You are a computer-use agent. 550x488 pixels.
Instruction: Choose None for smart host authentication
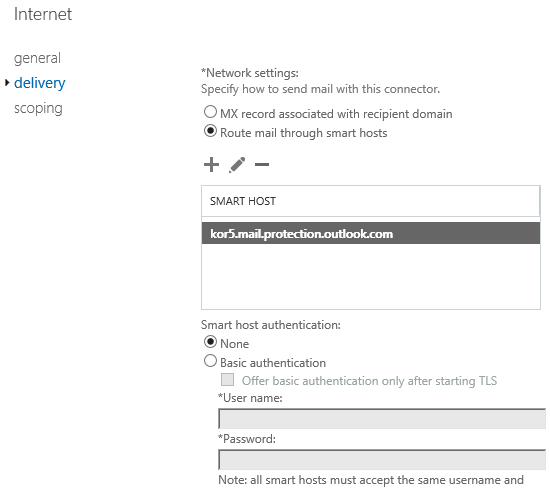[x=210, y=342]
